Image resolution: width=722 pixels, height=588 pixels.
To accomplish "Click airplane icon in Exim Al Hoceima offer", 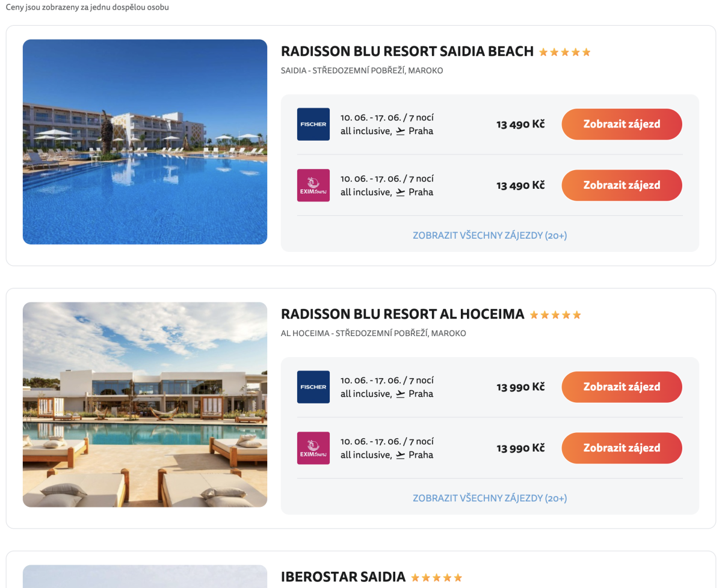I will [401, 455].
